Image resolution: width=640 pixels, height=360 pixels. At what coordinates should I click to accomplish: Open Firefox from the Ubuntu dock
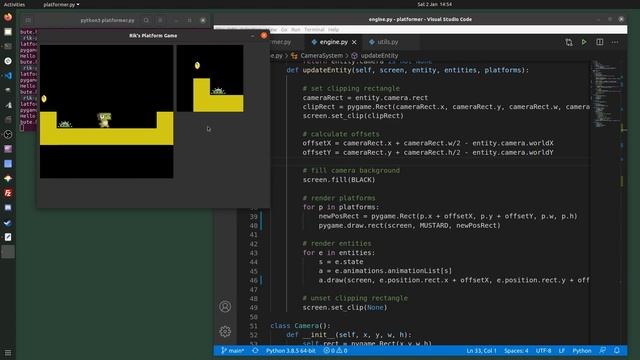tap(8, 17)
